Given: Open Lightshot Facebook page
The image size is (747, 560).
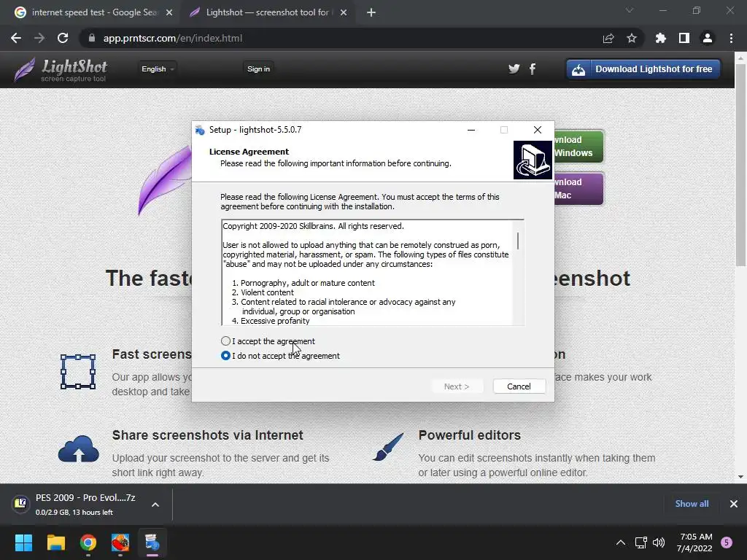Looking at the screenshot, I should (x=533, y=69).
